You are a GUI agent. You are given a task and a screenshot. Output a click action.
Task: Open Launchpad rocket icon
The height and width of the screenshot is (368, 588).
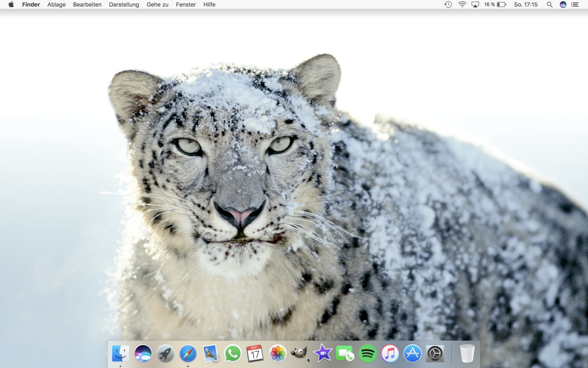pyautogui.click(x=165, y=354)
